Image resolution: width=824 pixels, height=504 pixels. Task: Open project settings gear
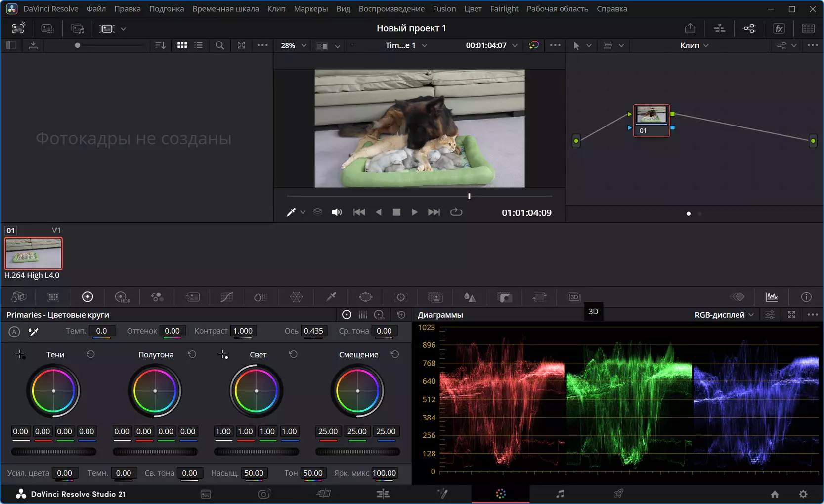(803, 494)
